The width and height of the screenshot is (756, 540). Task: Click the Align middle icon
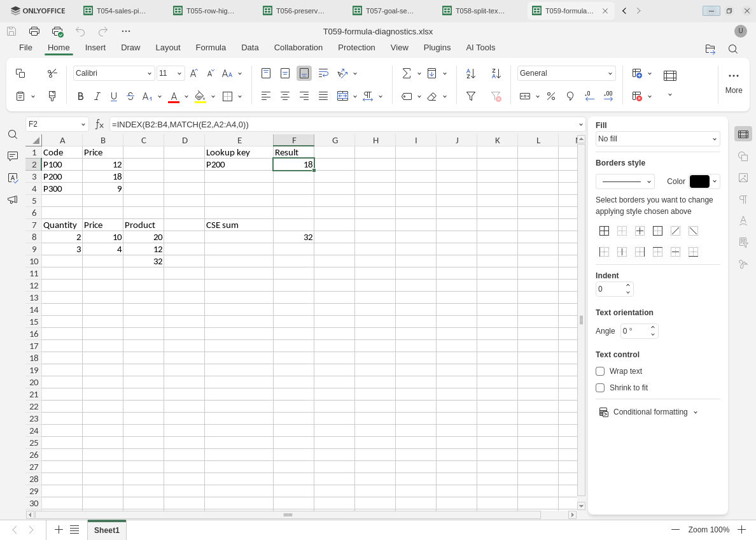coord(285,73)
